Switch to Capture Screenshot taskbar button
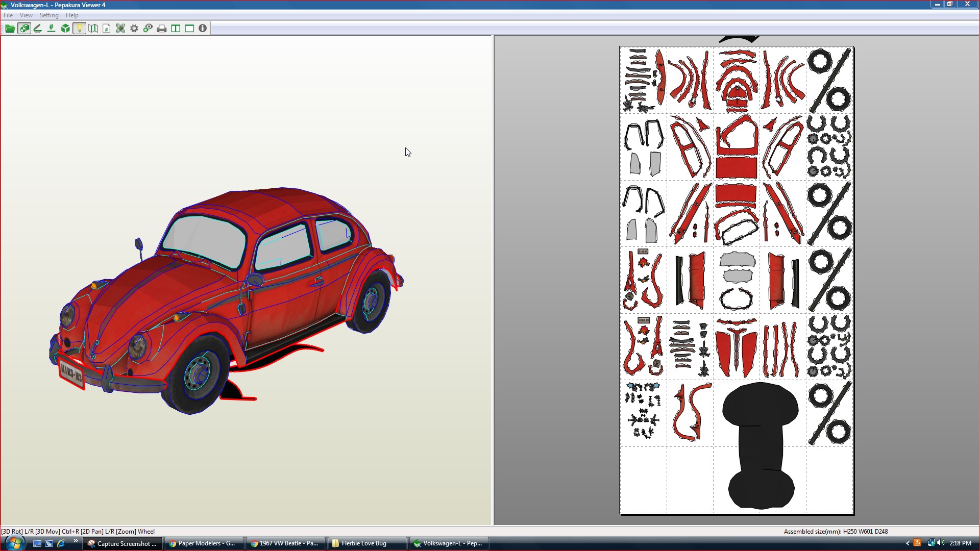Screen dimensions: 980x551 122,543
